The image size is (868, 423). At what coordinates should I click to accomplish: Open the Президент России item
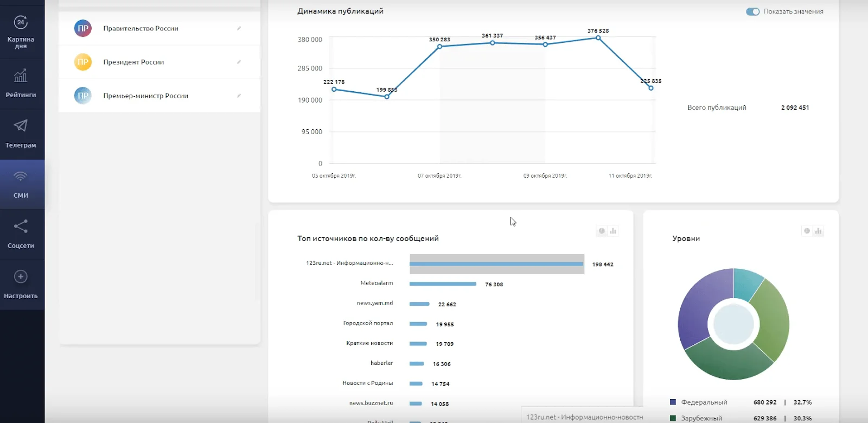click(133, 62)
